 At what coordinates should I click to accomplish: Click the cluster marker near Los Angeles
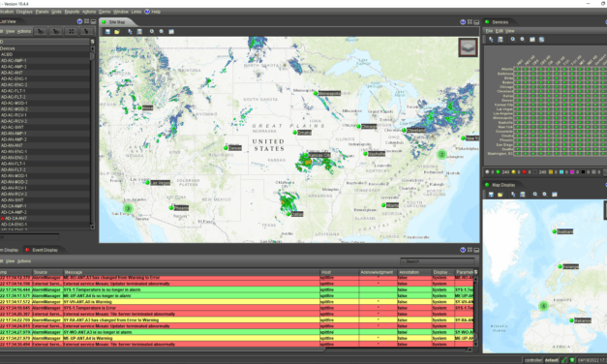tap(128, 209)
